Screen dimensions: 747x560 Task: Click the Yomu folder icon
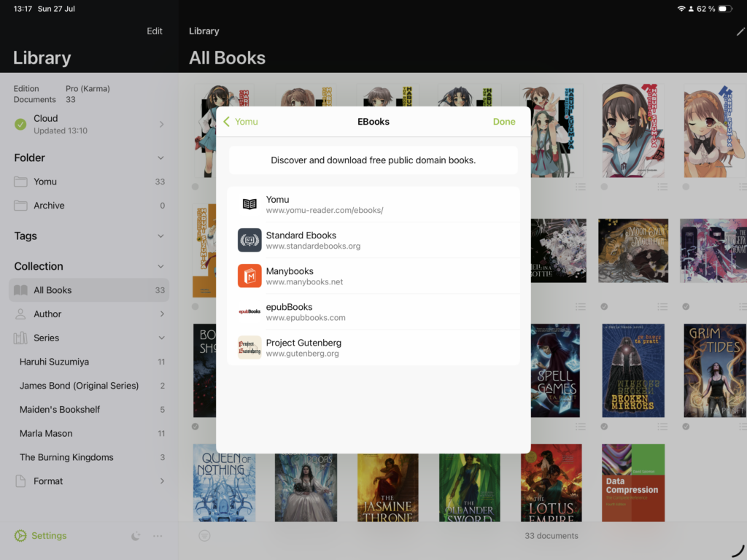pos(20,182)
